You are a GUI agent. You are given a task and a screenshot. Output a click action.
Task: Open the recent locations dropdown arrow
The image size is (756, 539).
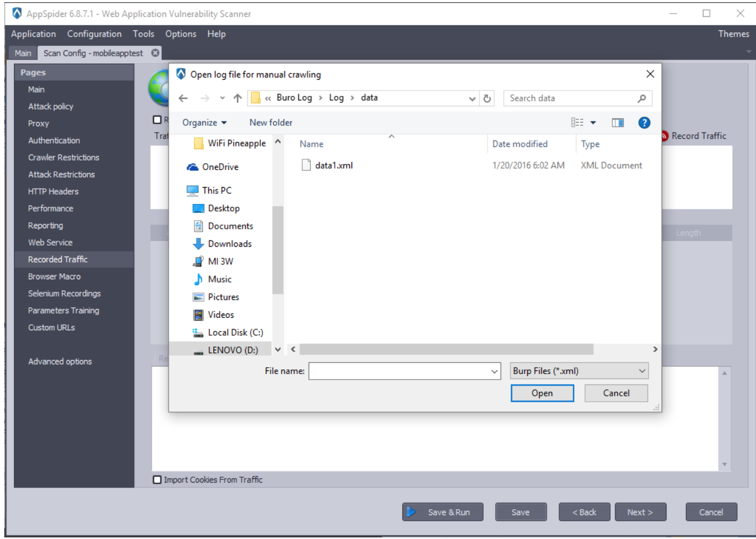click(x=222, y=98)
